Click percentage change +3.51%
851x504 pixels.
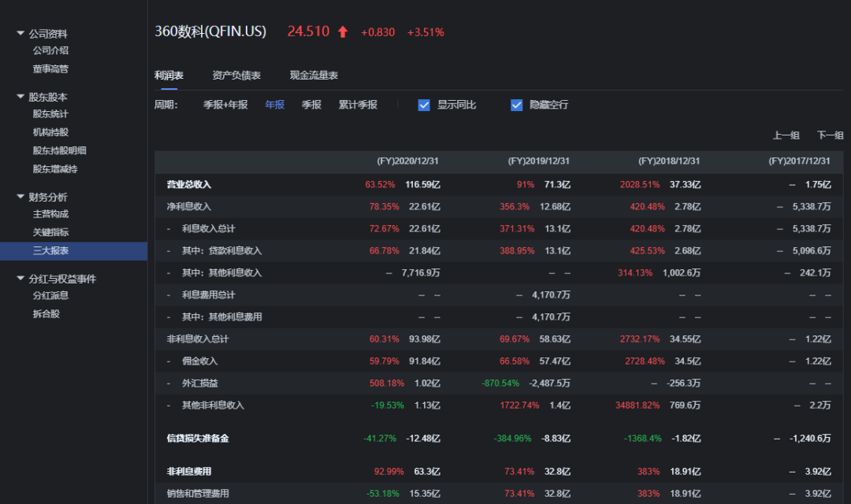(x=425, y=32)
